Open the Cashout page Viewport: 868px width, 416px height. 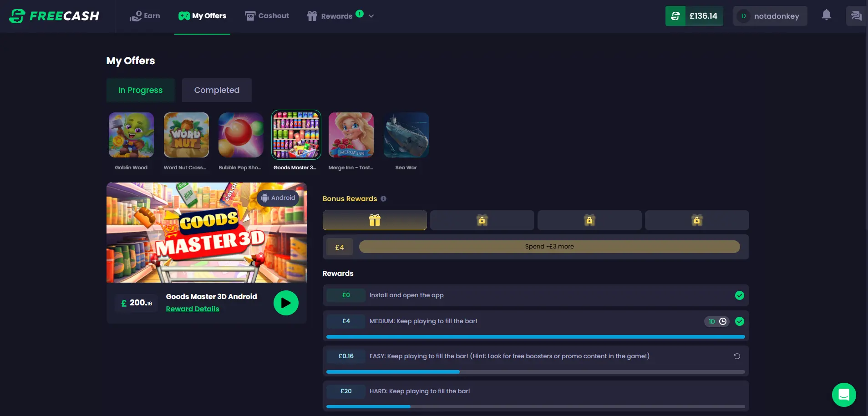point(267,16)
